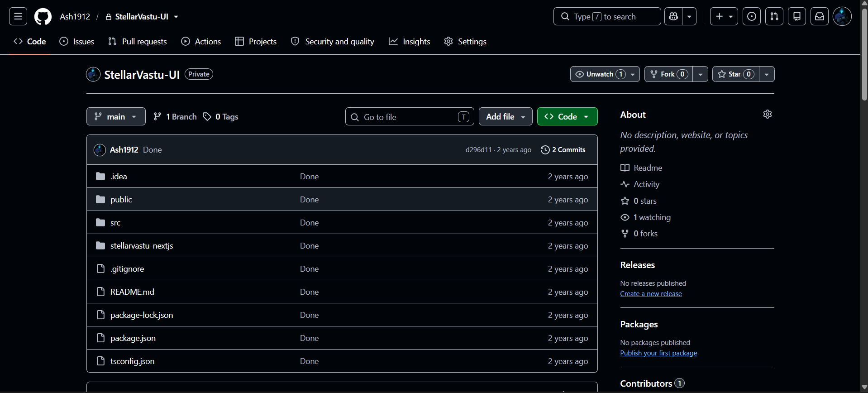Viewport: 868px width, 393px height.
Task: Switch to the Code tab
Action: pyautogui.click(x=30, y=42)
